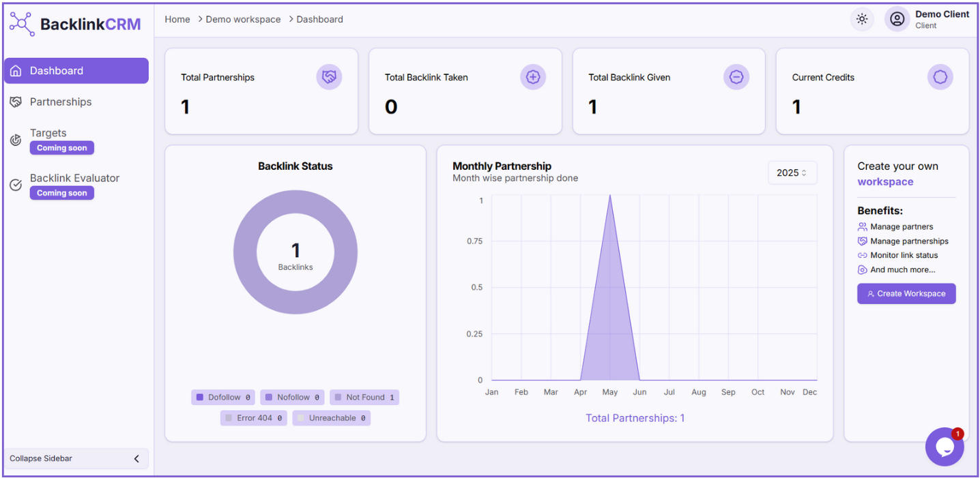Click the BacklinkCRM logo icon
The width and height of the screenshot is (980, 478).
click(21, 24)
